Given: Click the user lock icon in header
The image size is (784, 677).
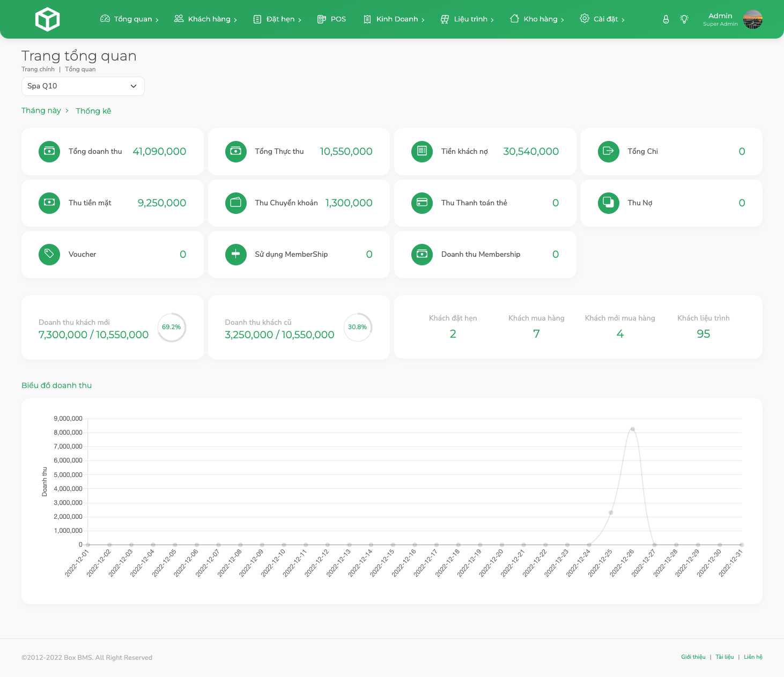Looking at the screenshot, I should 665,19.
